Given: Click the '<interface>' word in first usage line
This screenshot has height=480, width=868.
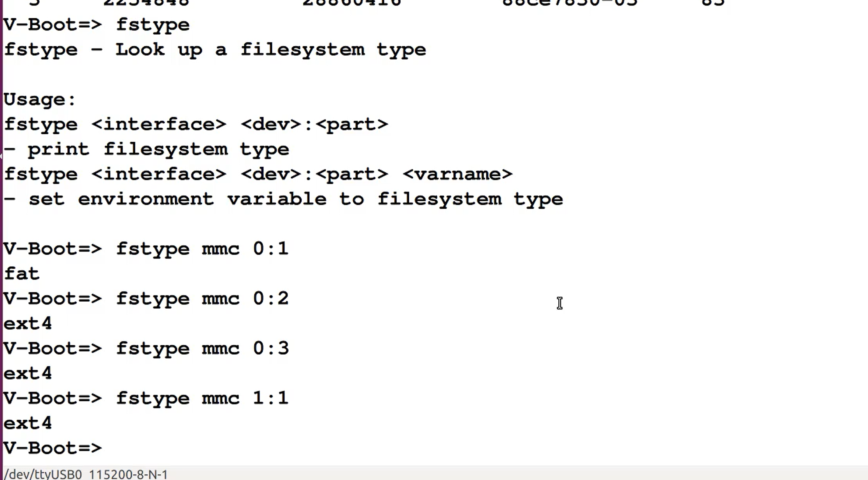Looking at the screenshot, I should click(159, 125).
